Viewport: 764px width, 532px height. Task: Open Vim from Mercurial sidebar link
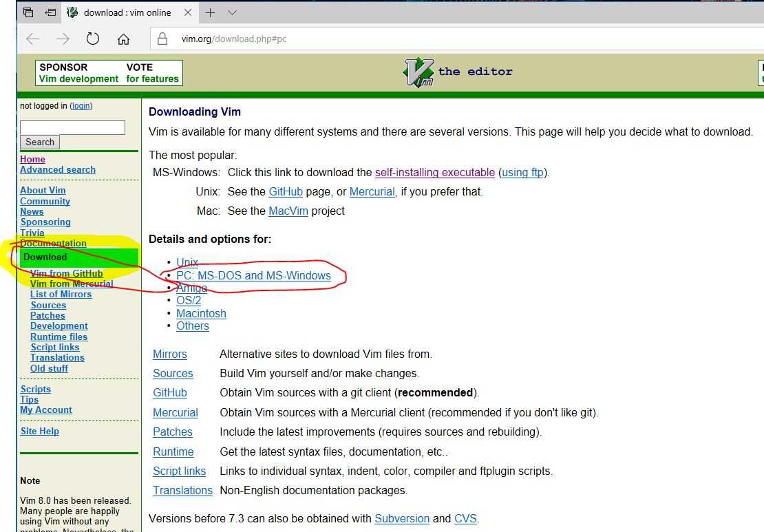(72, 284)
